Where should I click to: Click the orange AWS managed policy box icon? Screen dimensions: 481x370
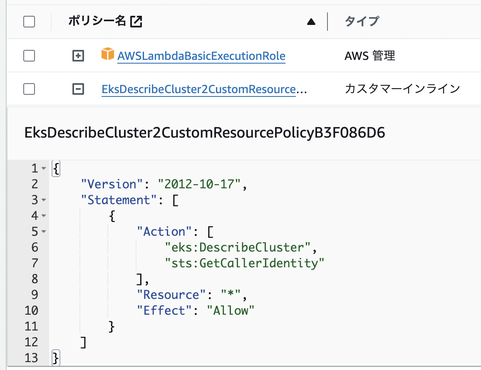pos(108,54)
